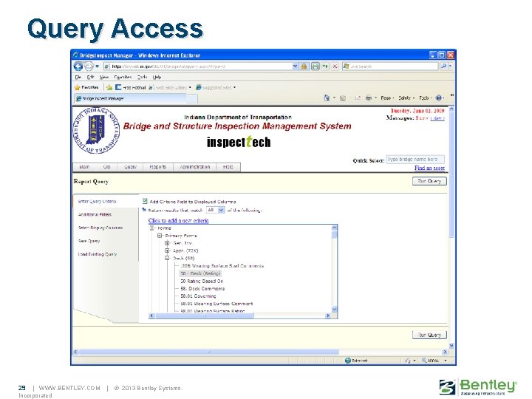Select the Save Query step
This screenshot has height=399, width=532.
[x=89, y=241]
